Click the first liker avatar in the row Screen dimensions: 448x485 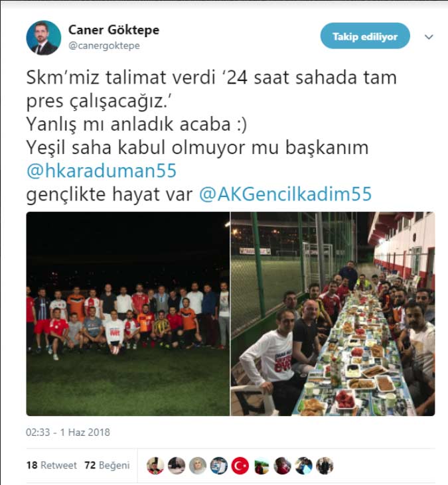(x=155, y=466)
